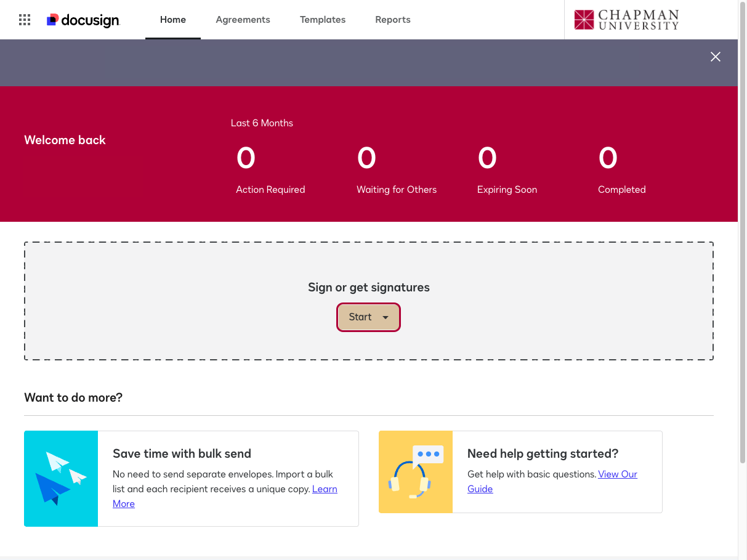
Task: Switch to the Templates tab
Action: click(323, 20)
